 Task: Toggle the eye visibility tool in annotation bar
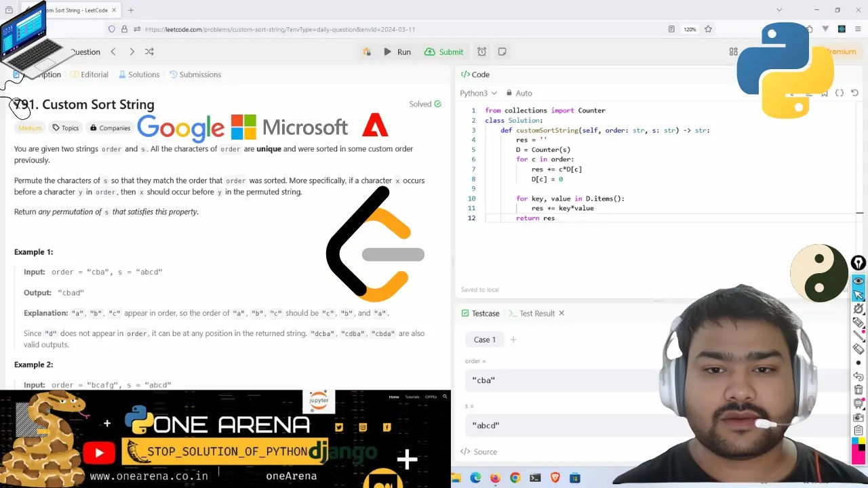point(859,281)
